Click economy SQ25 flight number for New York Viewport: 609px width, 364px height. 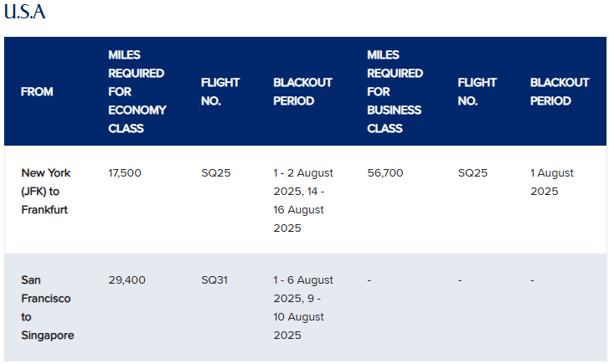coord(216,172)
